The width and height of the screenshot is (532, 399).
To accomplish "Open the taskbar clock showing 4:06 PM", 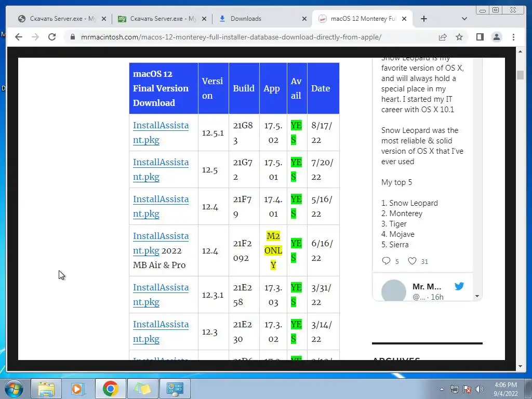I will (506, 389).
